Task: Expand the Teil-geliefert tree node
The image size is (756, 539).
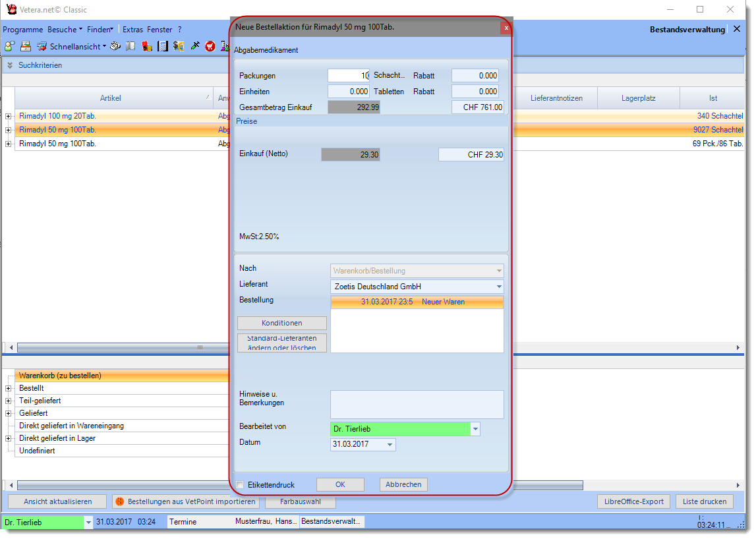Action: point(9,401)
